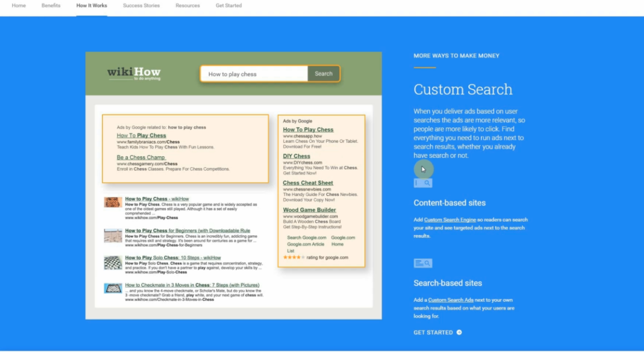Click the wikiHow logo

click(134, 73)
